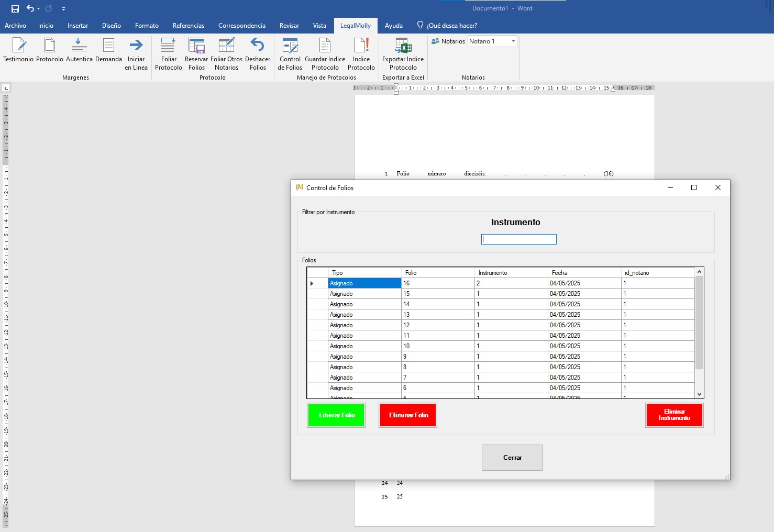Switch to the Insertar tab
Viewport: 774px width, 532px height.
[x=78, y=26]
